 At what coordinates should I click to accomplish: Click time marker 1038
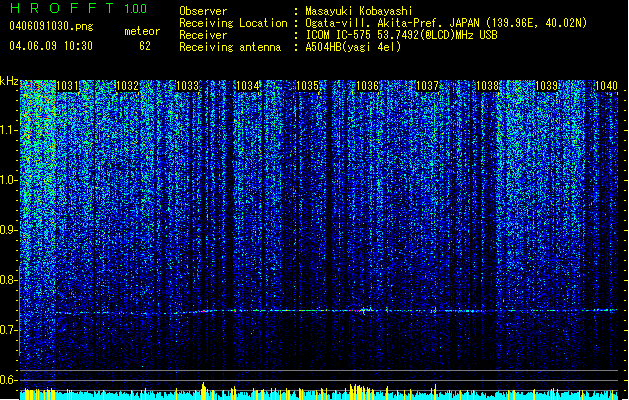coord(487,86)
